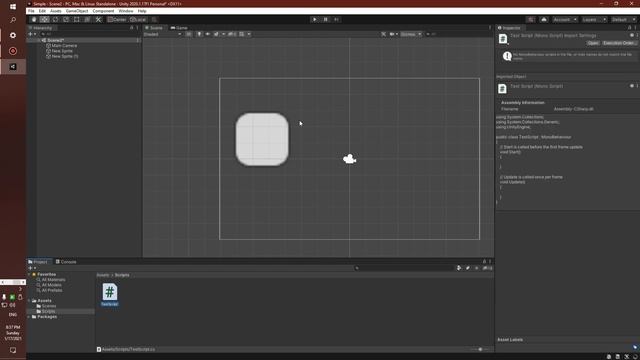Pause the game playback

coord(325,20)
